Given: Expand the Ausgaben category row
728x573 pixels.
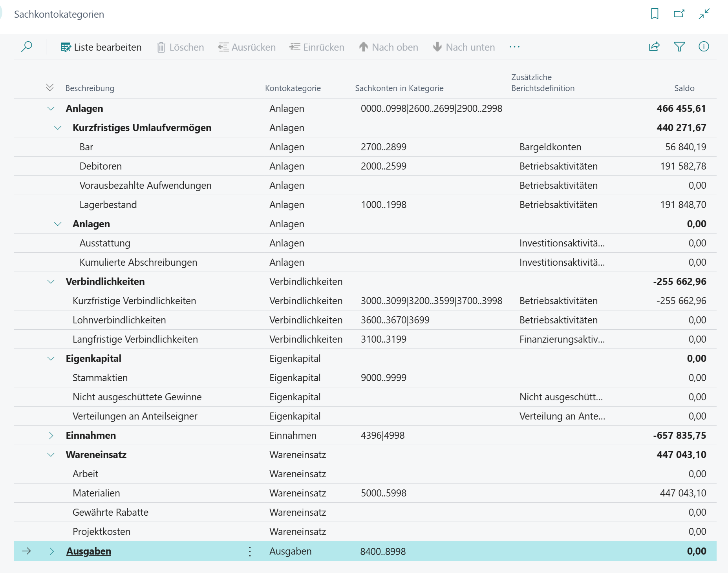Looking at the screenshot, I should click(51, 551).
